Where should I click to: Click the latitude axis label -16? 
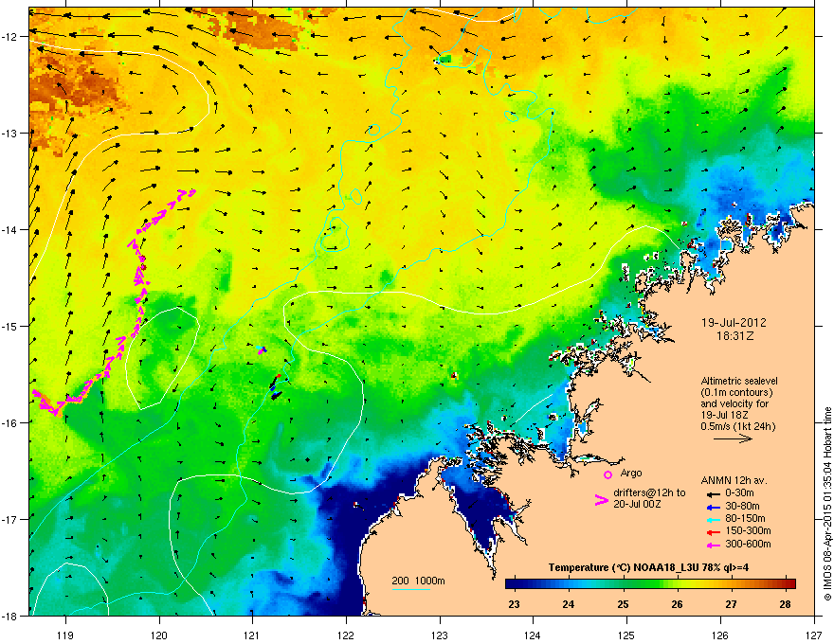pos(11,423)
